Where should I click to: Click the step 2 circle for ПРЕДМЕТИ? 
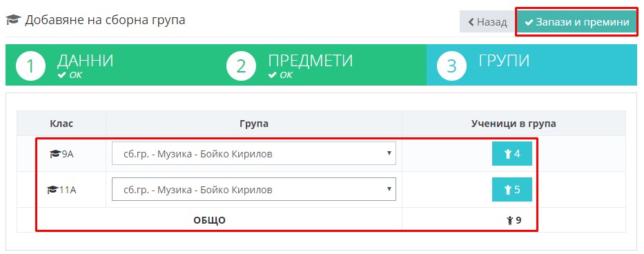[241, 66]
